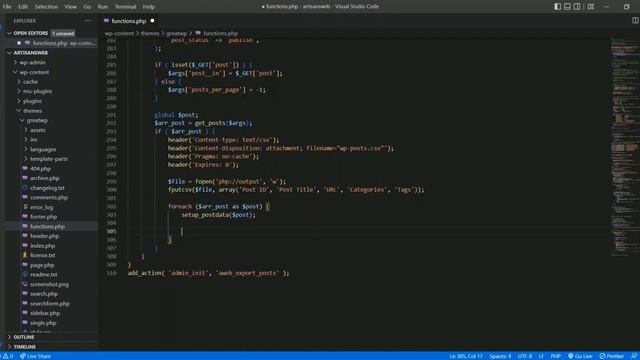Expand the languages folder
640x360 pixels.
tap(43, 149)
